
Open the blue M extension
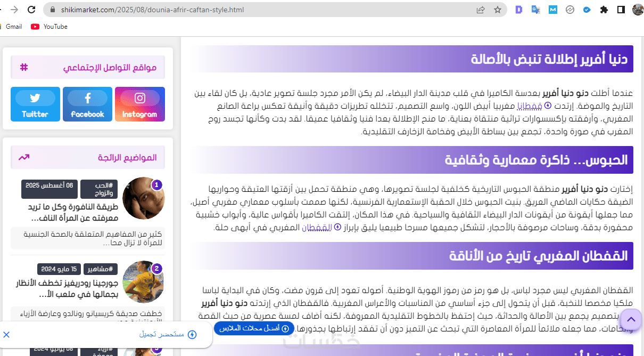click(x=553, y=10)
